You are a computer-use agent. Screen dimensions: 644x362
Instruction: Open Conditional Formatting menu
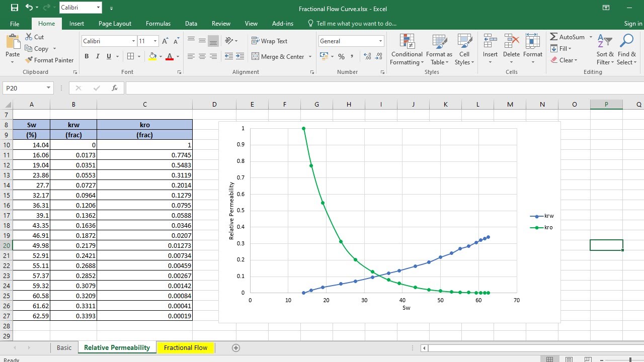point(407,50)
